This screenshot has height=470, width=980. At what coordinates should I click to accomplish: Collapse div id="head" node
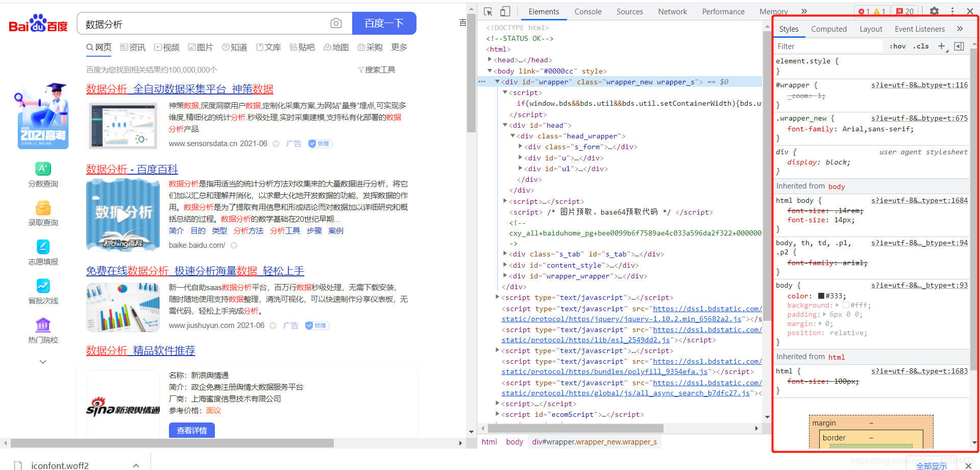[505, 125]
